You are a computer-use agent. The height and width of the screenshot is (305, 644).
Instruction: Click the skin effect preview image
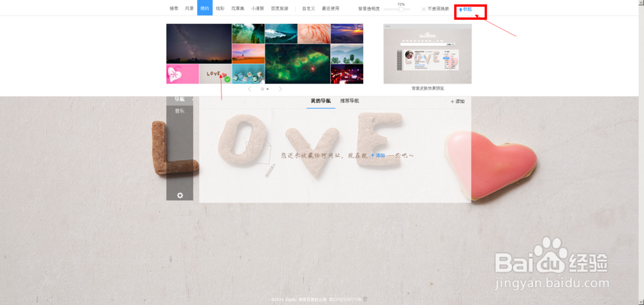click(428, 54)
